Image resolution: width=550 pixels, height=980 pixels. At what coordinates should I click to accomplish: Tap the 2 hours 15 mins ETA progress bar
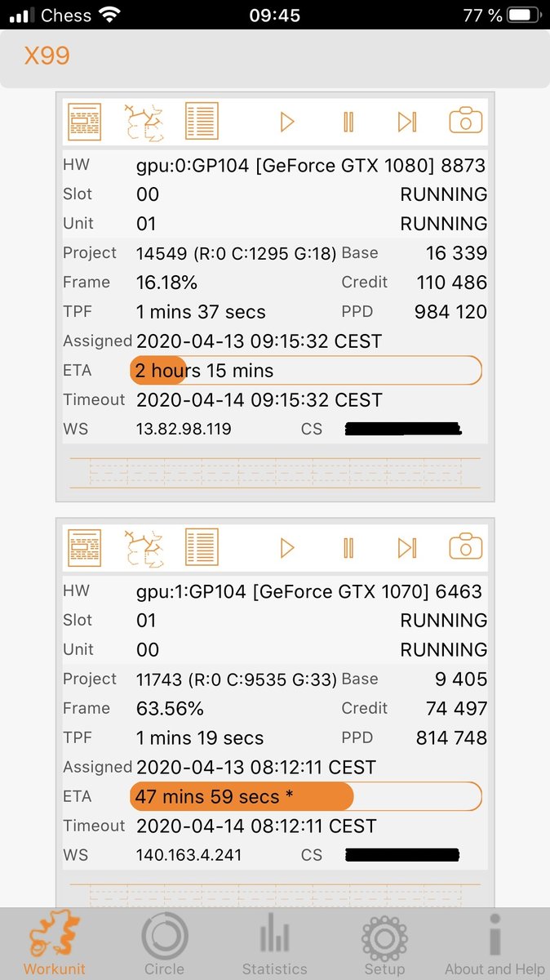pyautogui.click(x=306, y=370)
